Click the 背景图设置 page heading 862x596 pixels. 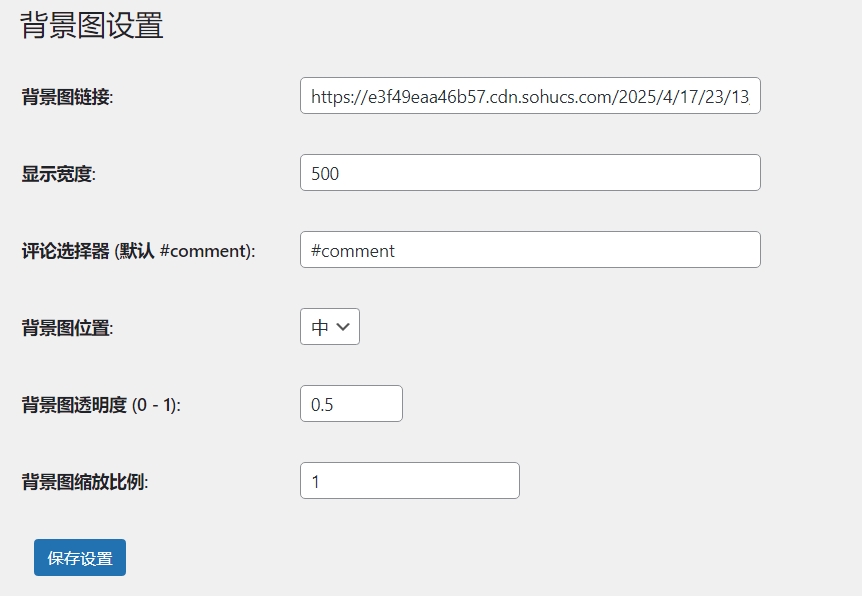(88, 27)
